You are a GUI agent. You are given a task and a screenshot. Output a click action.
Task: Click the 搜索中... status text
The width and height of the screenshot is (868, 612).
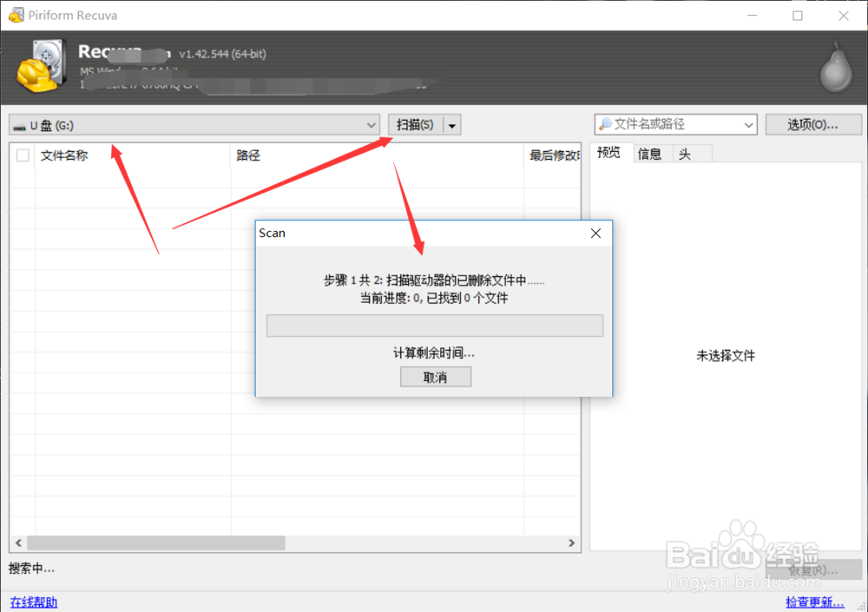(31, 569)
